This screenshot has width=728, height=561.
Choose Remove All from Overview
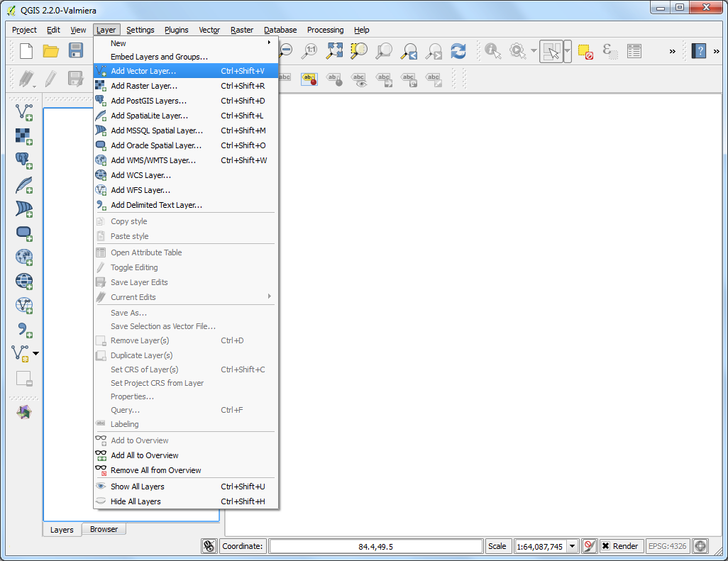(x=186, y=470)
